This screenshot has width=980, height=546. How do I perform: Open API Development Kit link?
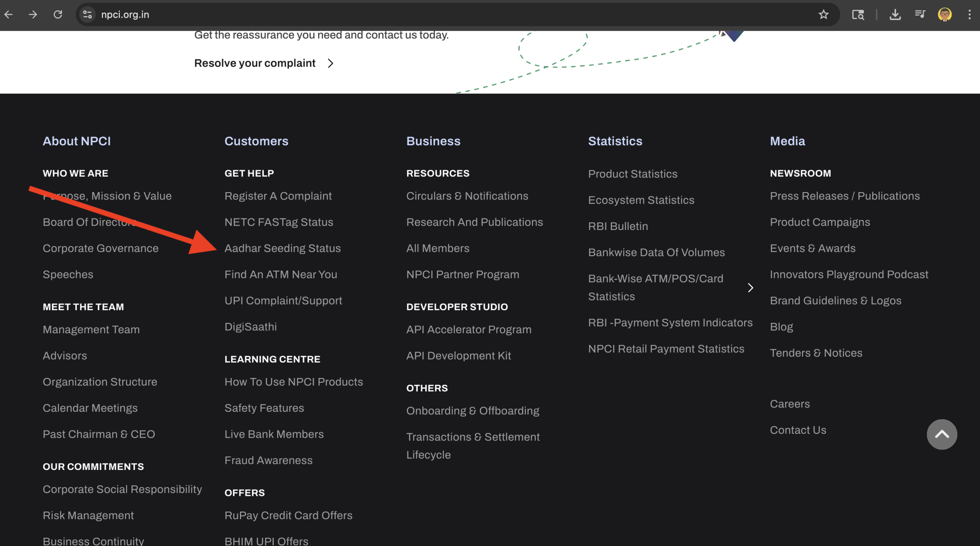click(459, 355)
